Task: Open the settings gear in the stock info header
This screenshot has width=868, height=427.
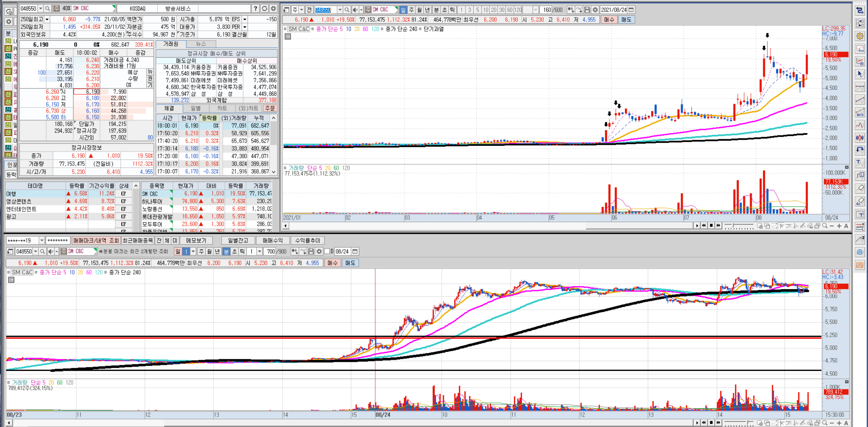Action: 273,8
